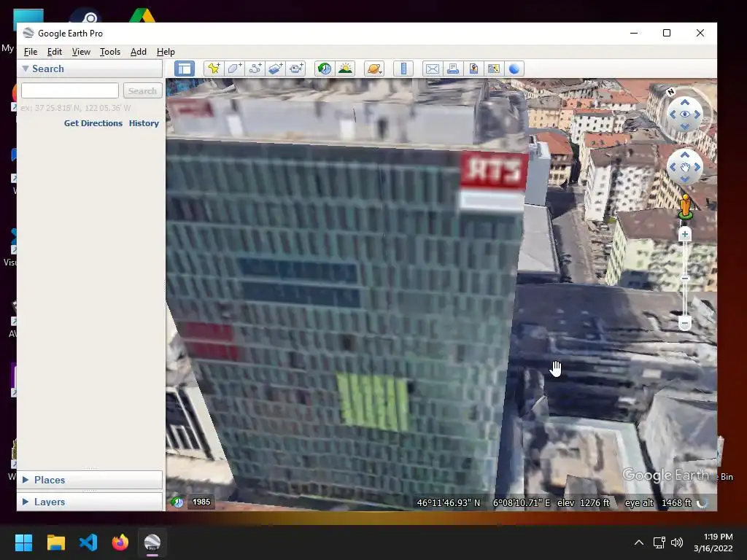Click Google Earth Pro taskbar icon
The image size is (747, 560).
(152, 542)
